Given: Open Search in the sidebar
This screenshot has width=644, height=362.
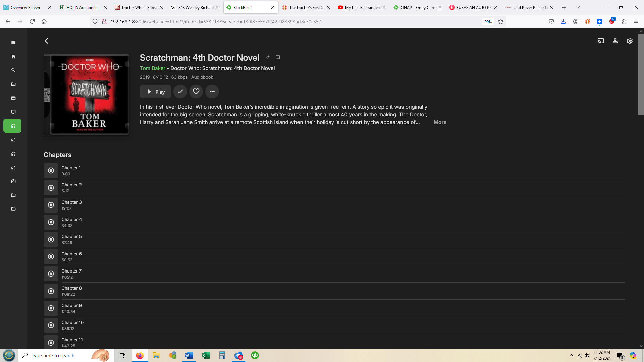Looking at the screenshot, I should pos(13,70).
